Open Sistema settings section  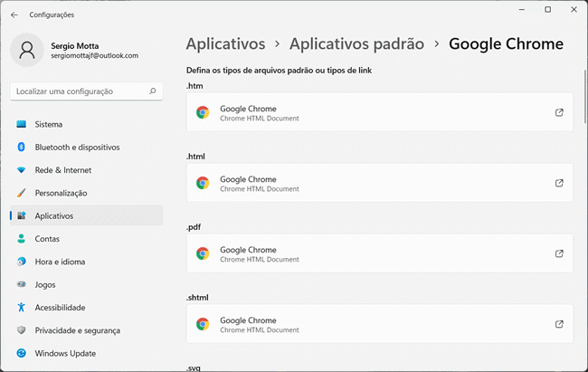tap(49, 124)
